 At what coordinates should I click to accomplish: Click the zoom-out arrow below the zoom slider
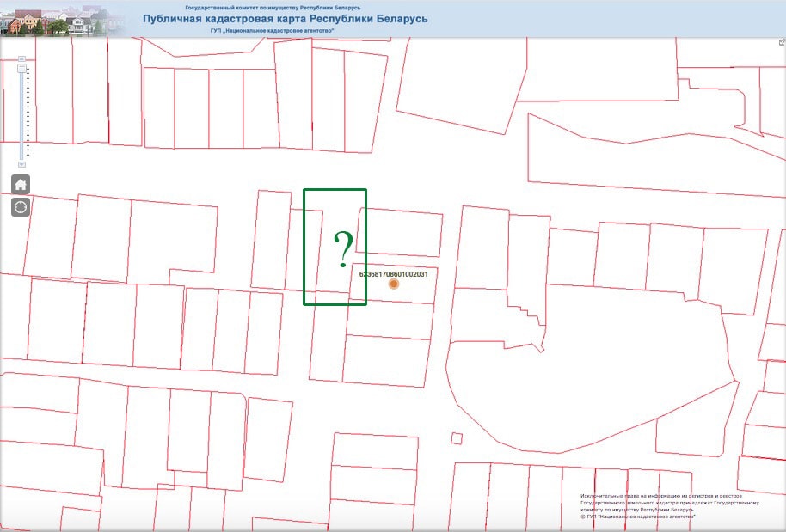coord(21,164)
